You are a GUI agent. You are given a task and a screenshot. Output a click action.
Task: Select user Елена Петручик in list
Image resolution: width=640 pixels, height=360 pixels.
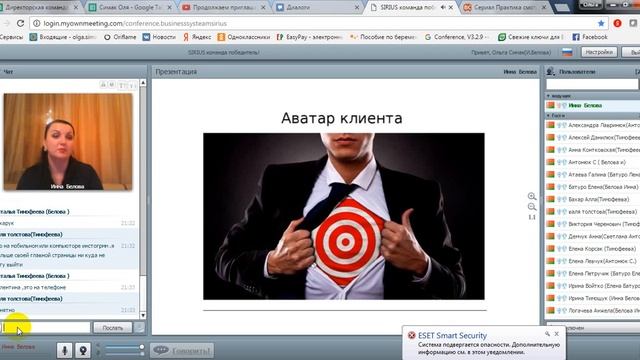point(593,273)
